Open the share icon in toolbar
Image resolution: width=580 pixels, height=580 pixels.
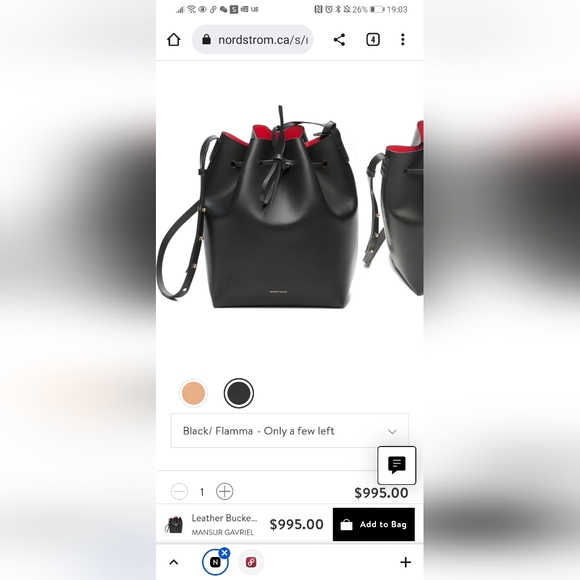(339, 40)
